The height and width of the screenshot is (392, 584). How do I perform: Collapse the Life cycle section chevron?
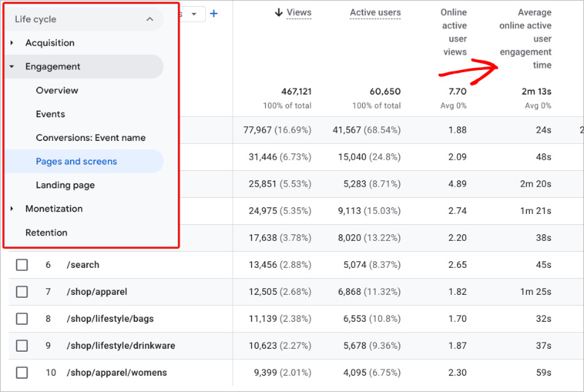150,19
